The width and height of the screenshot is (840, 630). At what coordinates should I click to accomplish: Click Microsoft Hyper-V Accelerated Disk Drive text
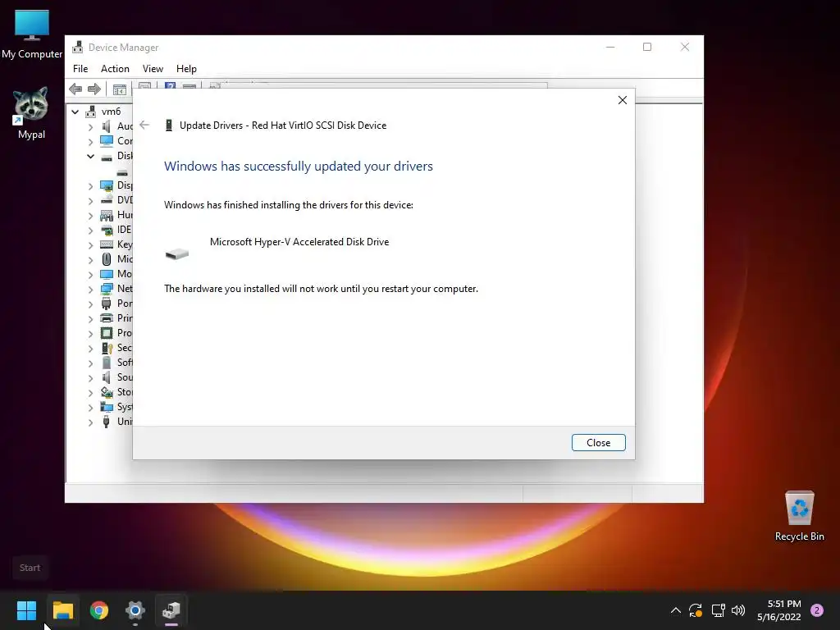(x=299, y=242)
